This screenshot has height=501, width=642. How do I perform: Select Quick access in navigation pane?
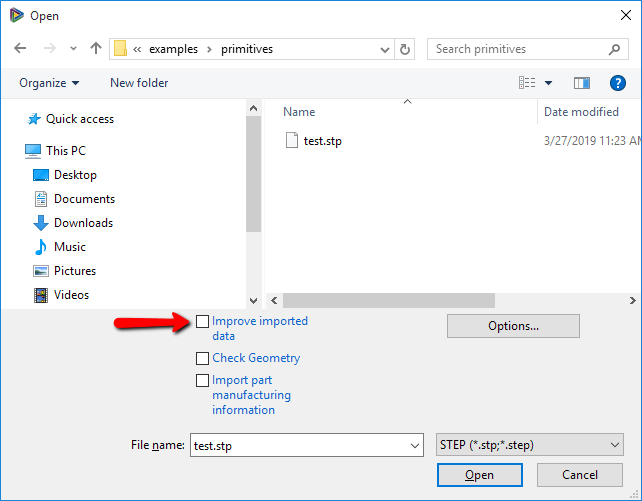(x=80, y=119)
